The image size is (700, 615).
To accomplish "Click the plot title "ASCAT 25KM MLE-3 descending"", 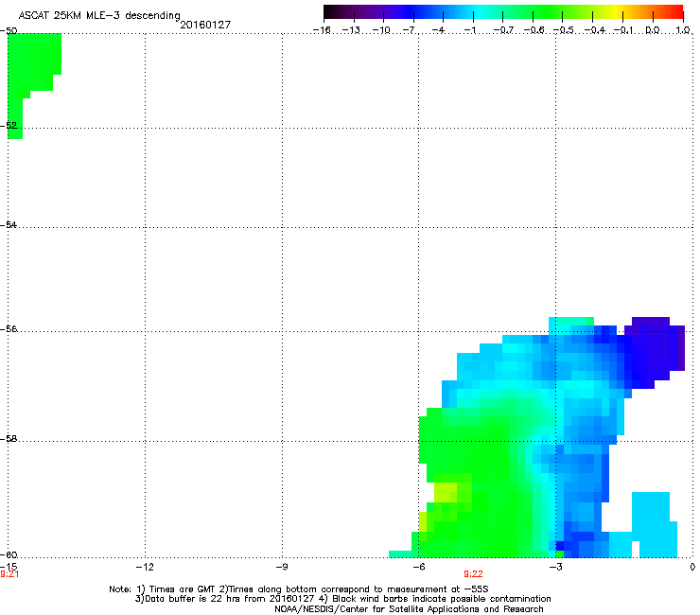I will [x=99, y=15].
